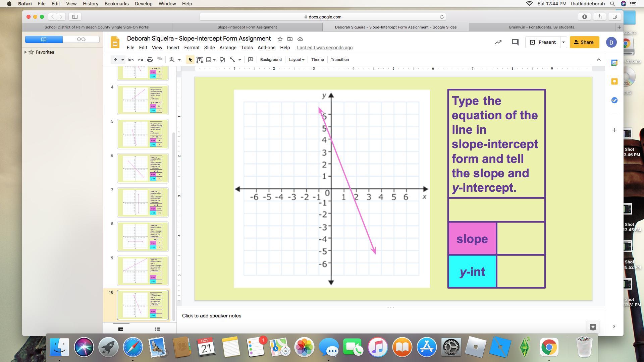Click the print icon
The image size is (644, 362).
tap(150, 60)
